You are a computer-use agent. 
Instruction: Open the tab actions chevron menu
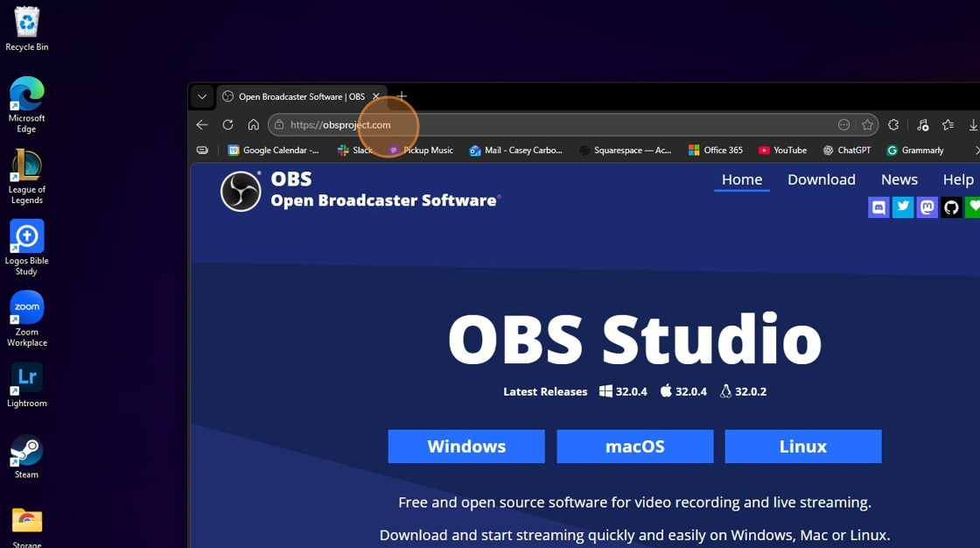[202, 96]
